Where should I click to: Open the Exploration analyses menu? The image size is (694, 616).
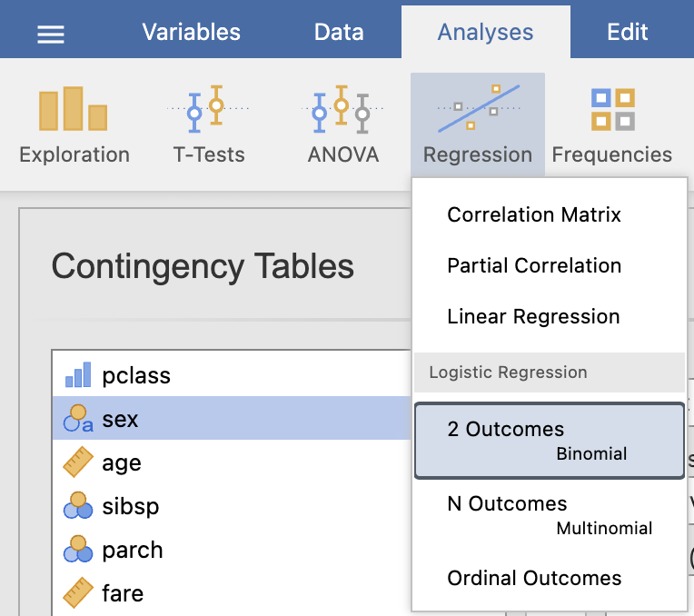point(74,125)
